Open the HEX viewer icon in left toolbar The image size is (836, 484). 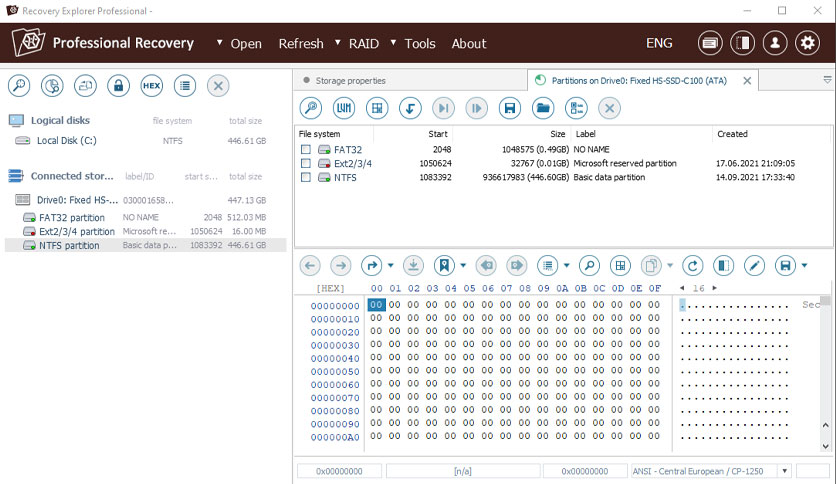[151, 86]
